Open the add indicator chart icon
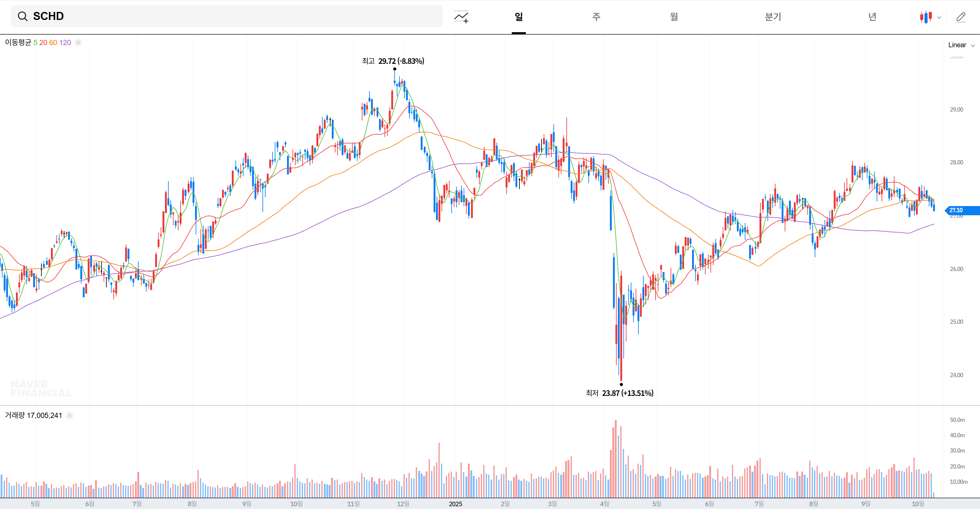This screenshot has width=980, height=509. (x=461, y=17)
